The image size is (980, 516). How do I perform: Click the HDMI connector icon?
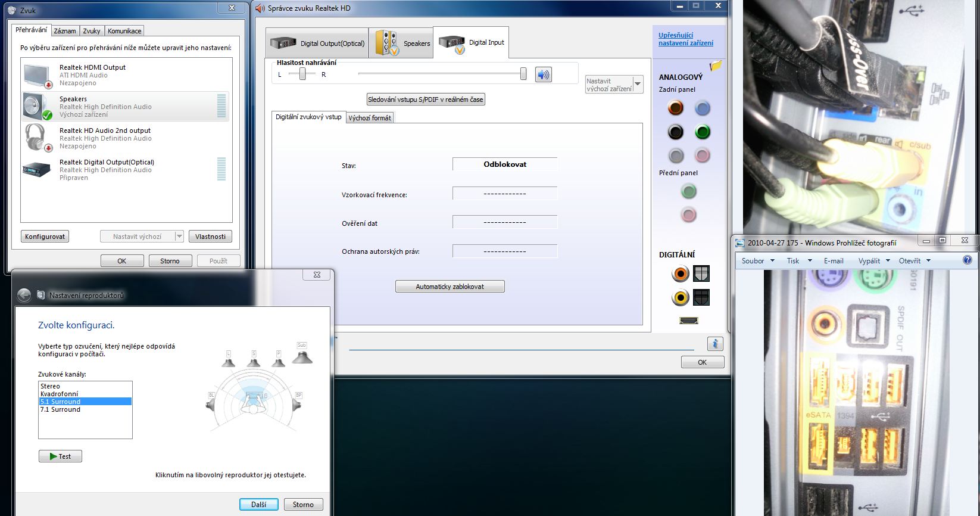(689, 321)
